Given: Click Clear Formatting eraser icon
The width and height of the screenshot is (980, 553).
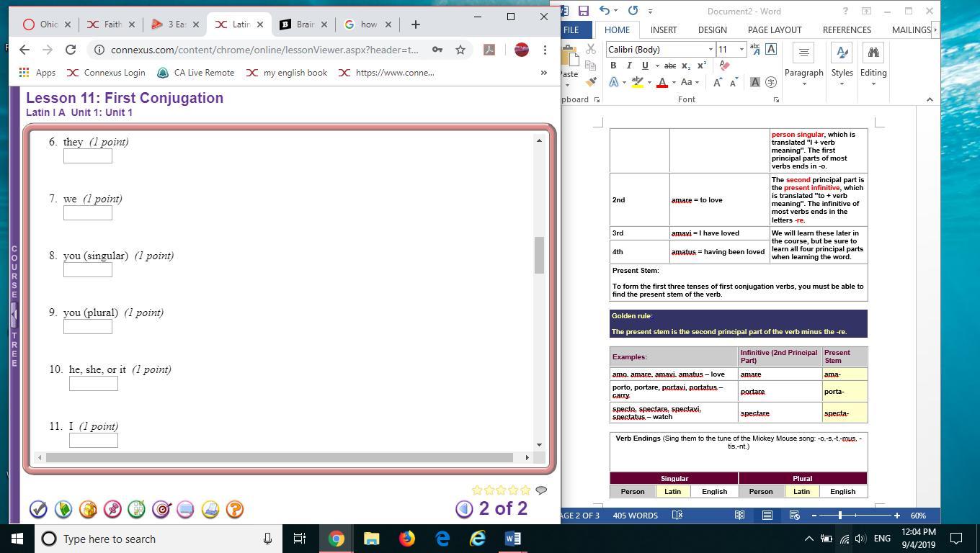Looking at the screenshot, I should tap(724, 66).
